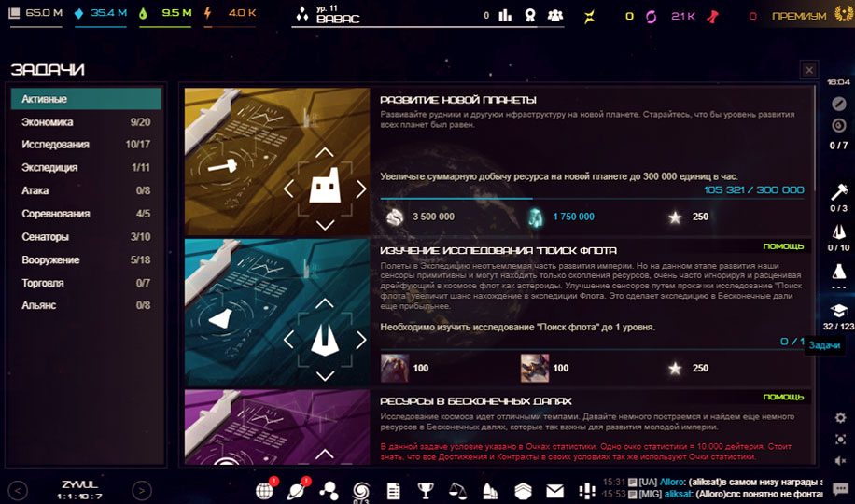855x504 pixels.
Task: Toggle fullscreen mode icon
Action: [839, 440]
